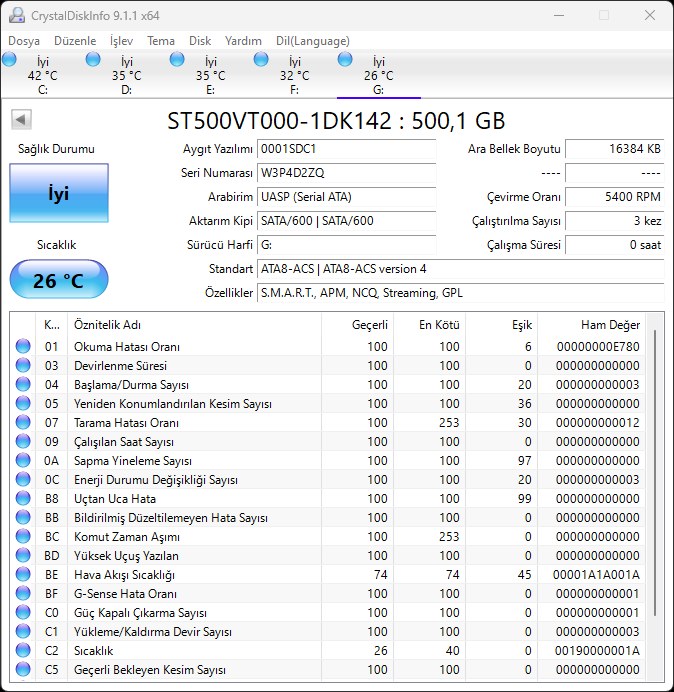
Task: Click the Aygıt Yazılımı field 0001SDC1
Action: pos(346,149)
